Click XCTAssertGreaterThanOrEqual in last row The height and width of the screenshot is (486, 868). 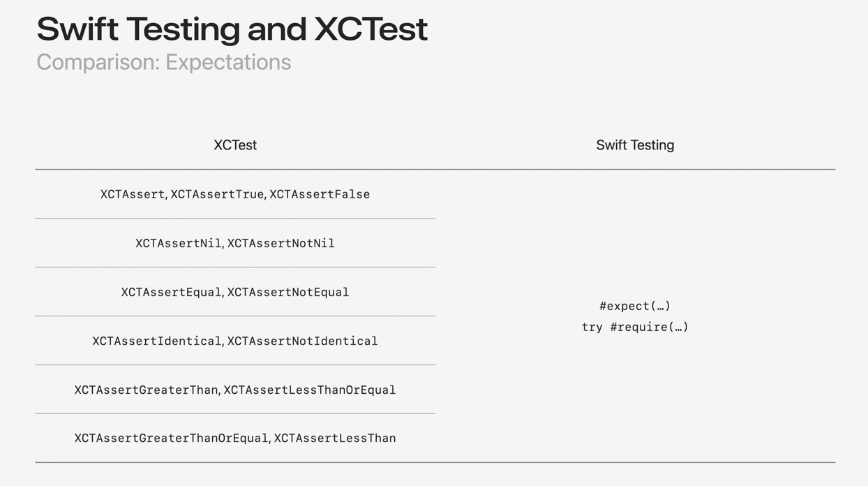(171, 439)
